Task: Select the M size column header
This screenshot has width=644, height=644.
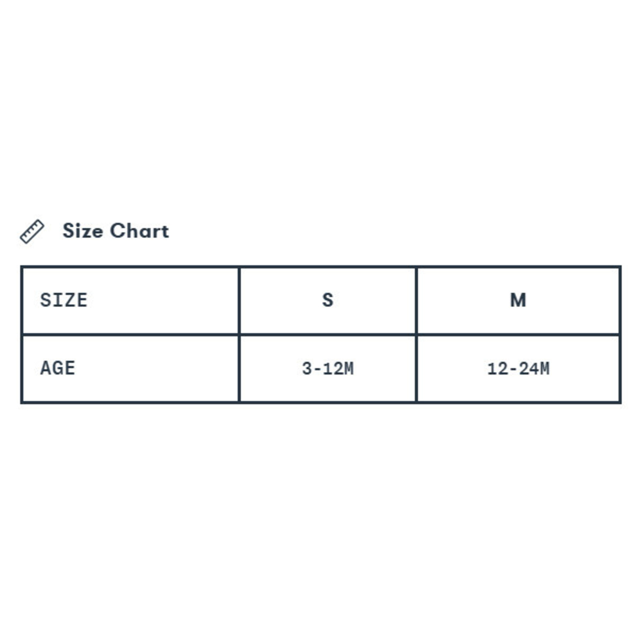Action: coord(518,301)
